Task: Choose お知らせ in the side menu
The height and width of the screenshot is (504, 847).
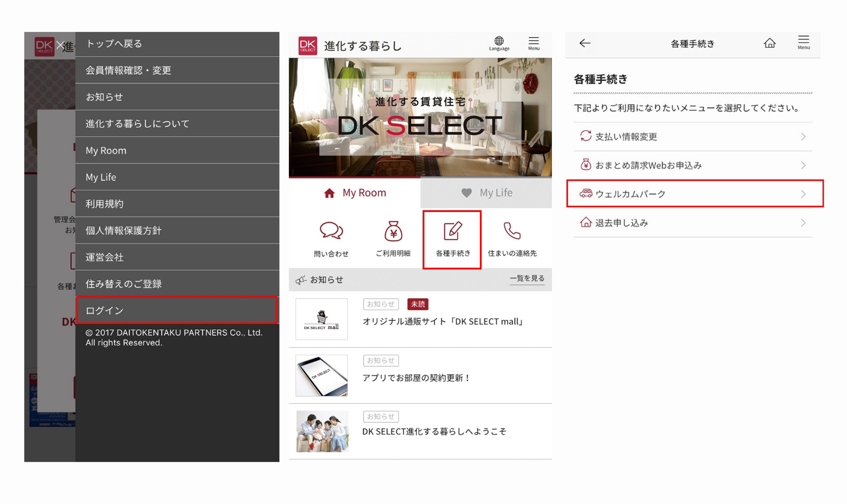Action: tap(177, 97)
